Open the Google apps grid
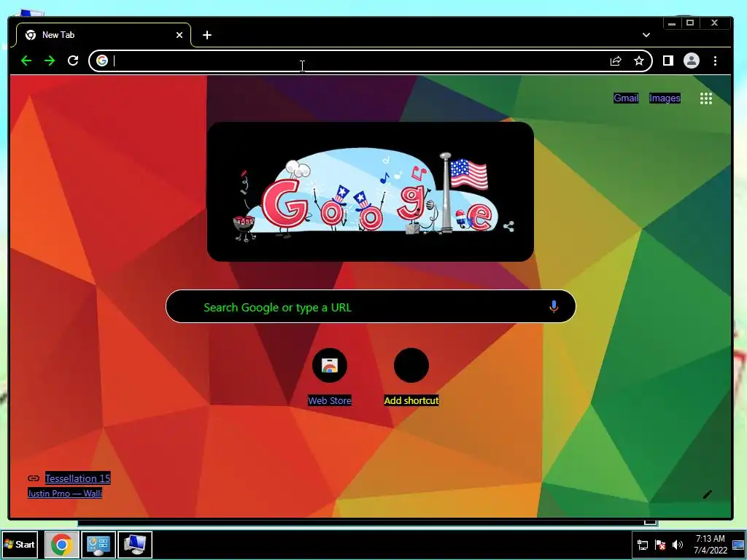The height and width of the screenshot is (560, 747). click(x=706, y=98)
